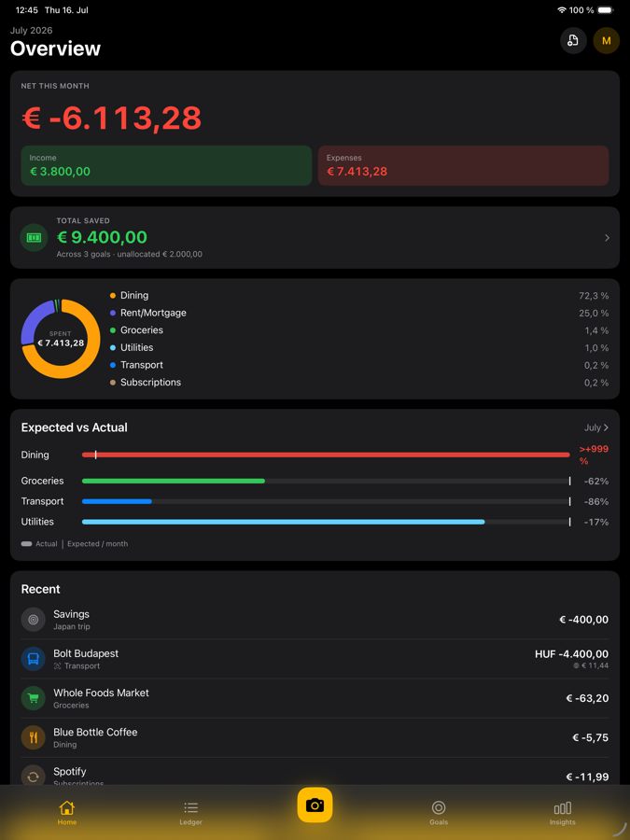Tap the HUF -4.400,00 amount
The height and width of the screenshot is (840, 630).
coord(571,654)
